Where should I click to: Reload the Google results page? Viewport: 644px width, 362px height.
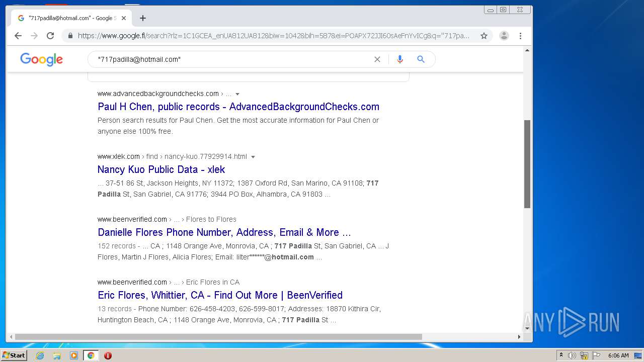50,36
